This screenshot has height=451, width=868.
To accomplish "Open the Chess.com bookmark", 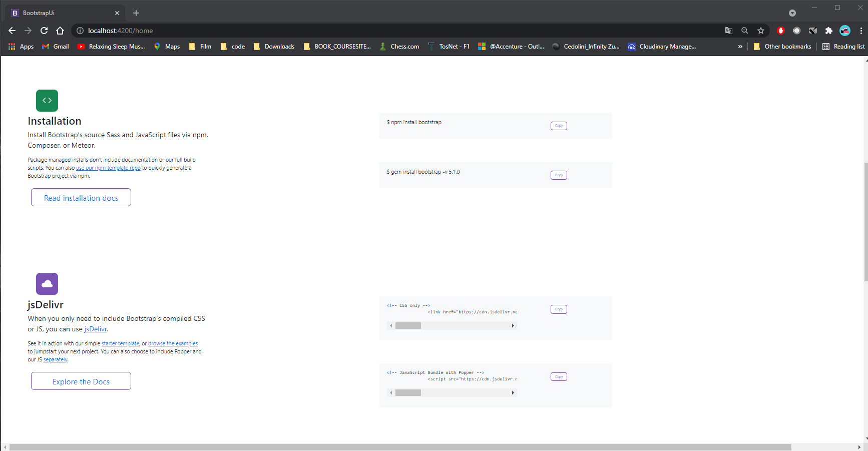I will coord(399,47).
